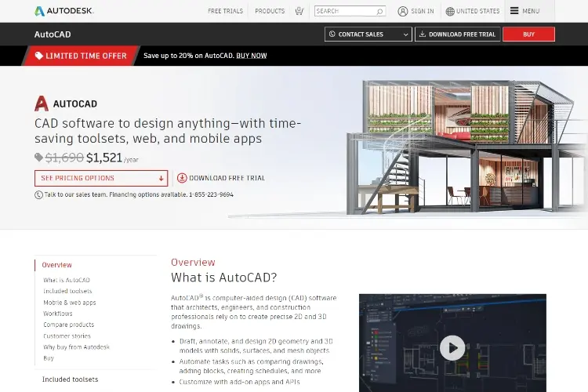Image resolution: width=588 pixels, height=392 pixels.
Task: Go to Compare products sidebar link
Action: click(69, 325)
